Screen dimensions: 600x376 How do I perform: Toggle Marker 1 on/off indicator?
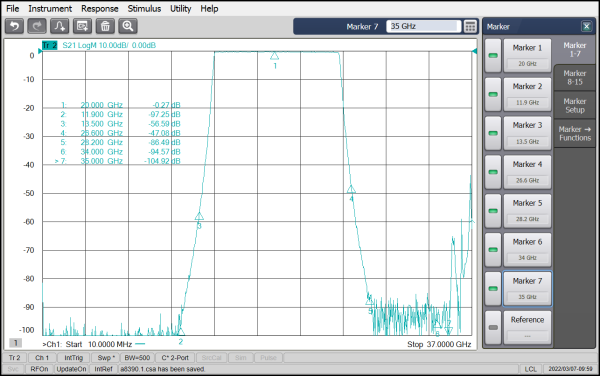pos(493,56)
